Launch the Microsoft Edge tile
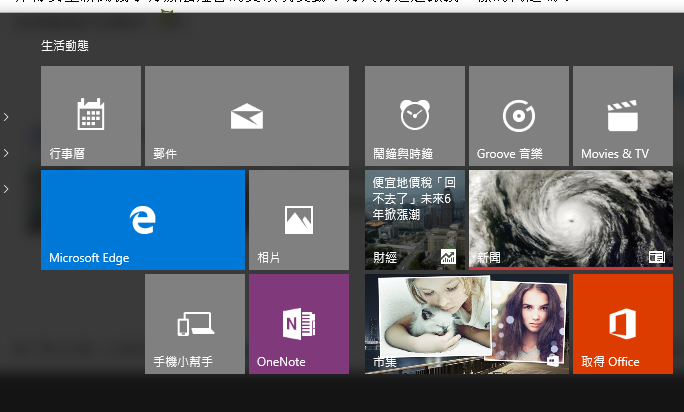 (x=143, y=220)
